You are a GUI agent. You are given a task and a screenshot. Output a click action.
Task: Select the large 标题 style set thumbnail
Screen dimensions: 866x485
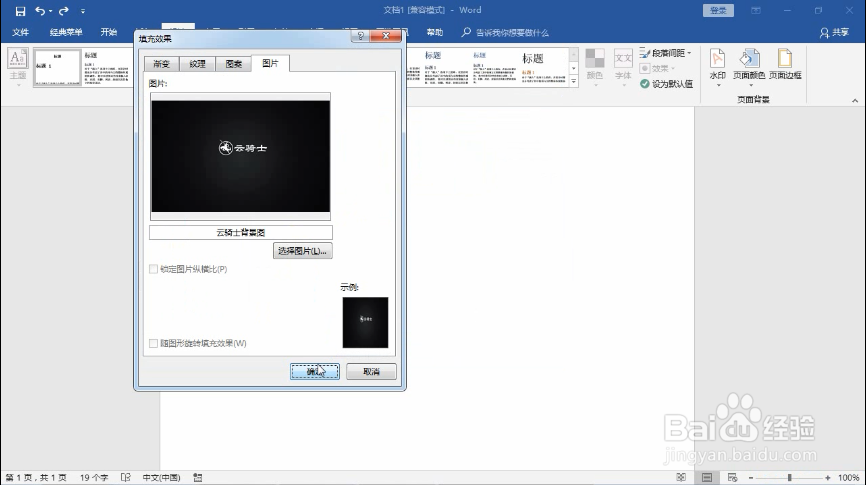543,67
